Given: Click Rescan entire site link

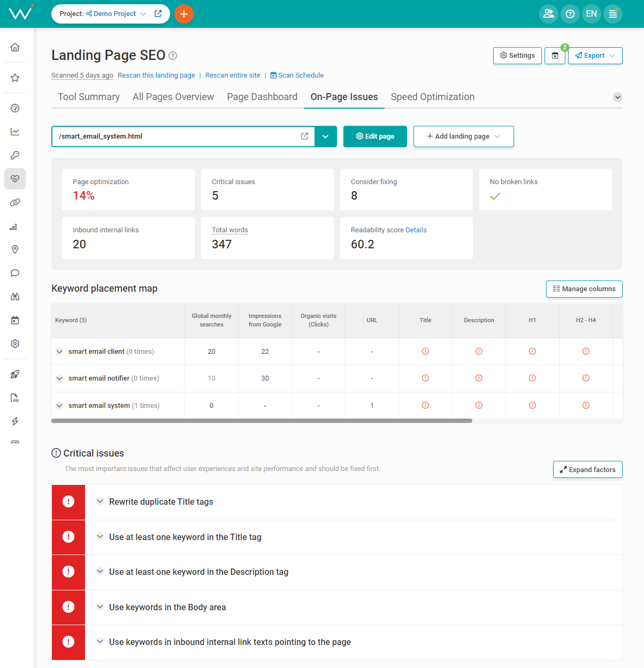Looking at the screenshot, I should (233, 75).
